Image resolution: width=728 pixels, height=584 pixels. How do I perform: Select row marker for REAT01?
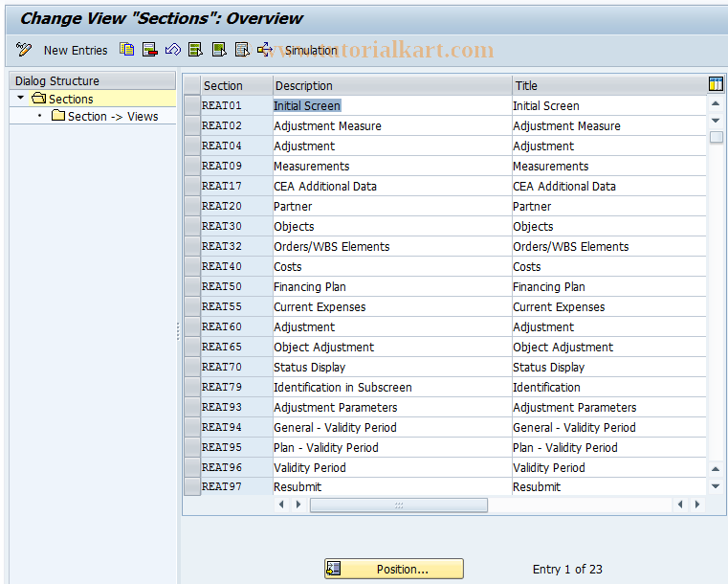click(x=191, y=105)
